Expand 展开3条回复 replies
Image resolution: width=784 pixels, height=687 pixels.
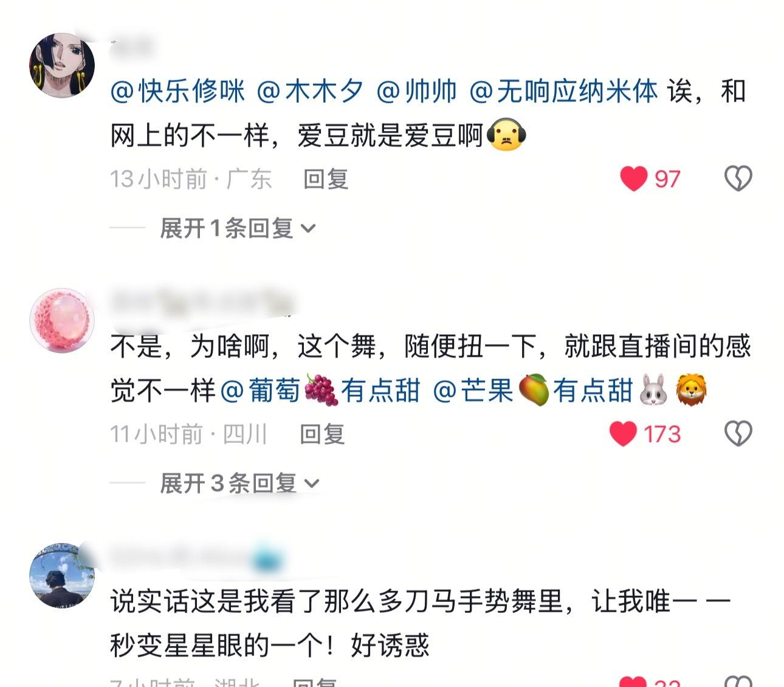pos(239,484)
